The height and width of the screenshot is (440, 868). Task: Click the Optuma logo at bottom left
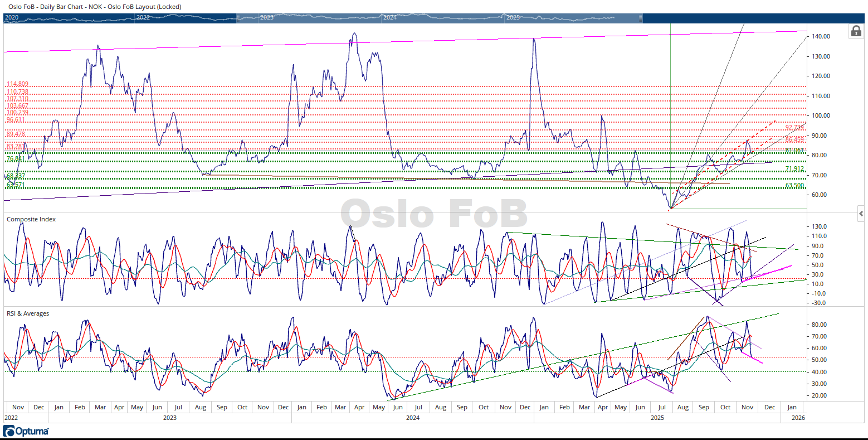tap(26, 431)
